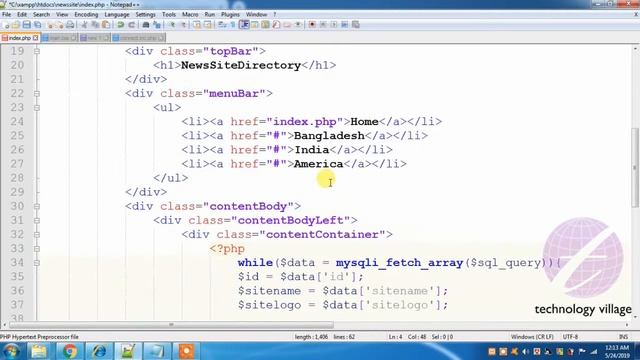Screen dimensions: 640x360
Task: Open the Plugins menu
Action: tap(230, 14)
